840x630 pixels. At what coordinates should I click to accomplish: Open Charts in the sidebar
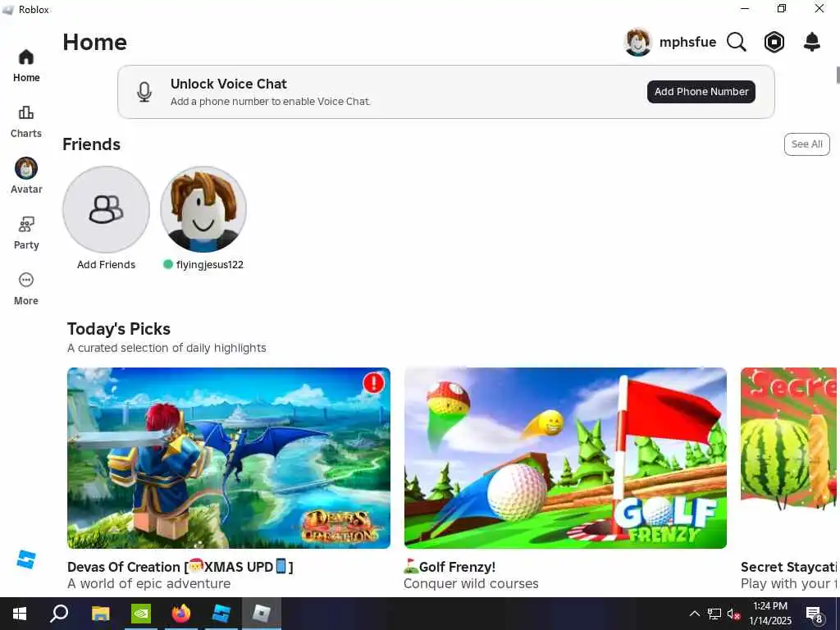coord(26,121)
